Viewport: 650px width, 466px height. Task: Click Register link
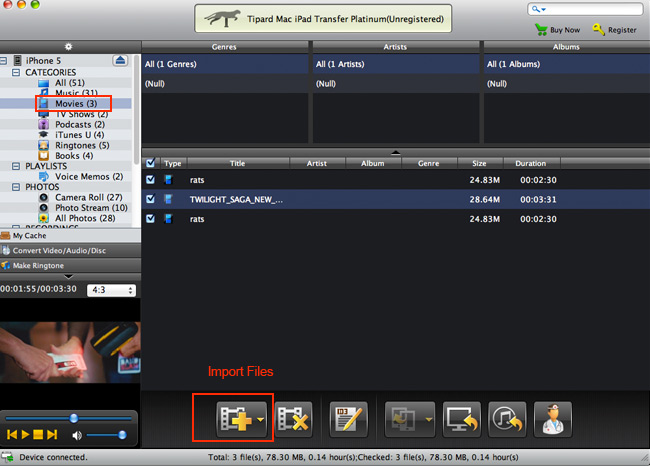[622, 30]
